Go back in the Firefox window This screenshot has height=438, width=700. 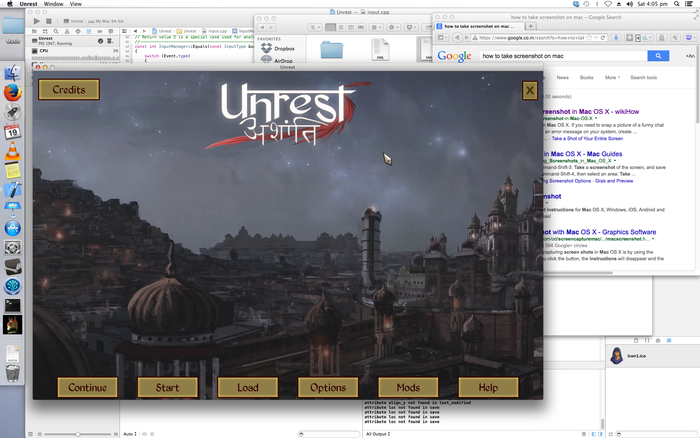pos(457,38)
